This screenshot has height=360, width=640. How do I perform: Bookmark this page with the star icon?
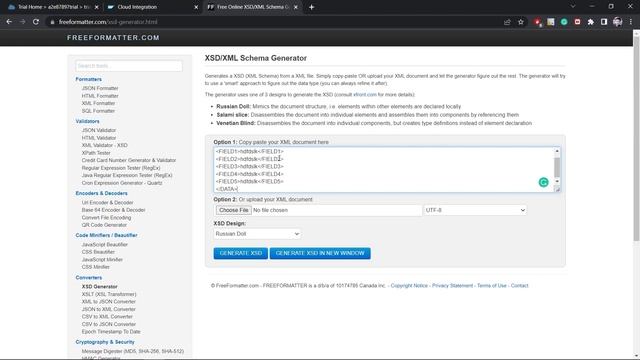pos(521,22)
